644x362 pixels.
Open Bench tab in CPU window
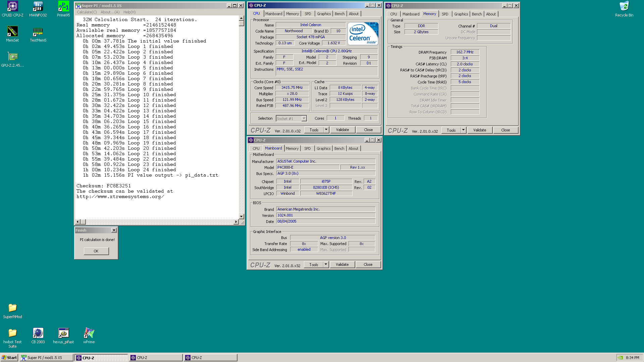coord(339,14)
